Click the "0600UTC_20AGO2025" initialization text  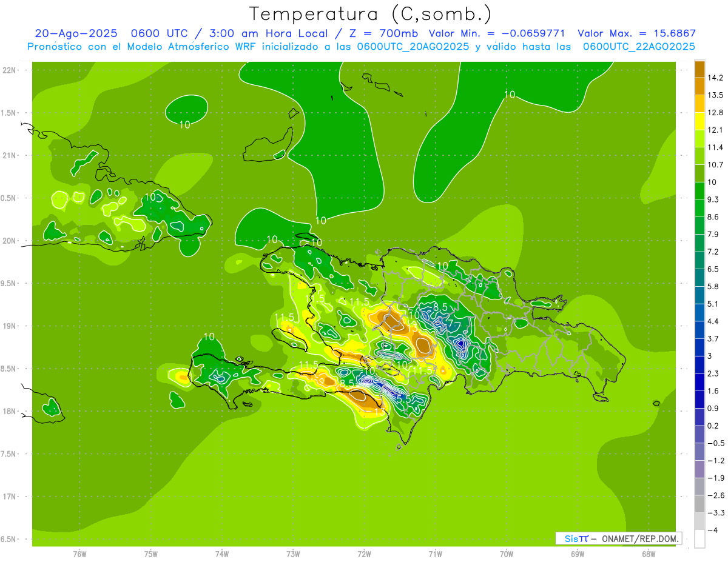[x=413, y=46]
